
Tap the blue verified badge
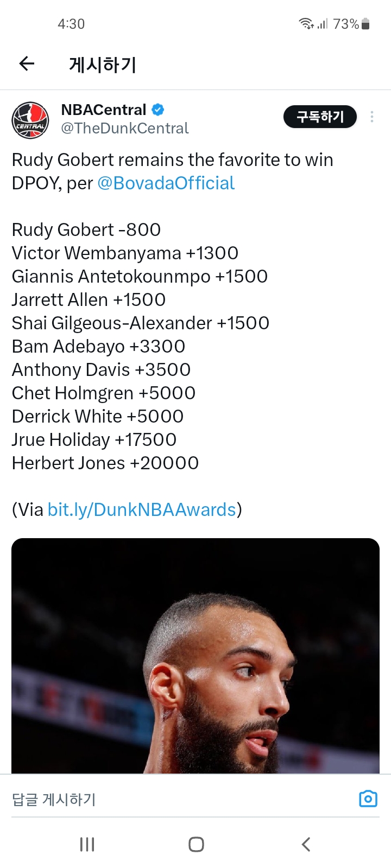point(158,110)
